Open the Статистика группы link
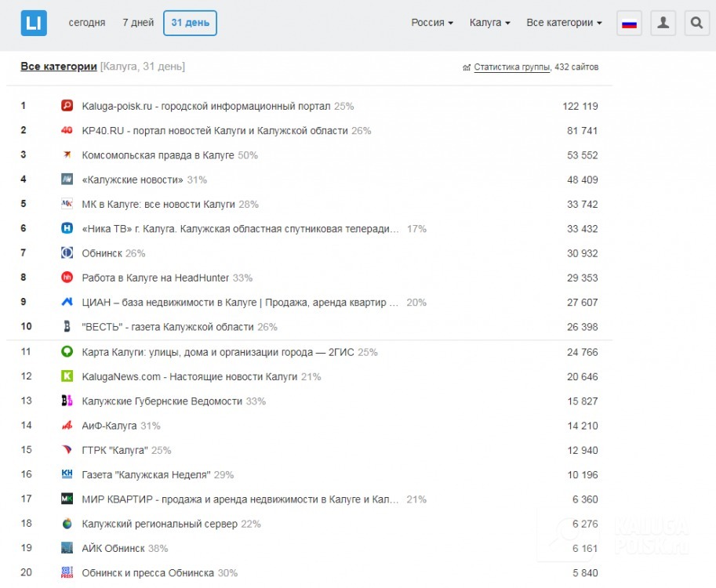 511,67
